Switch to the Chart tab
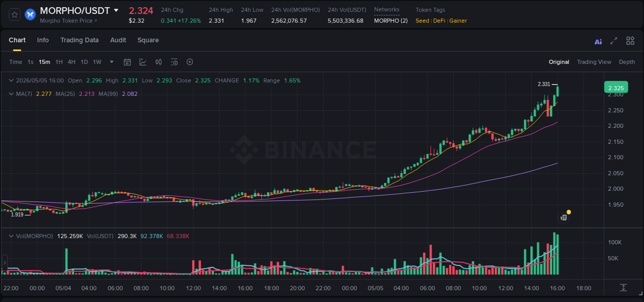Viewport: 644px width, 302px height. coord(17,40)
